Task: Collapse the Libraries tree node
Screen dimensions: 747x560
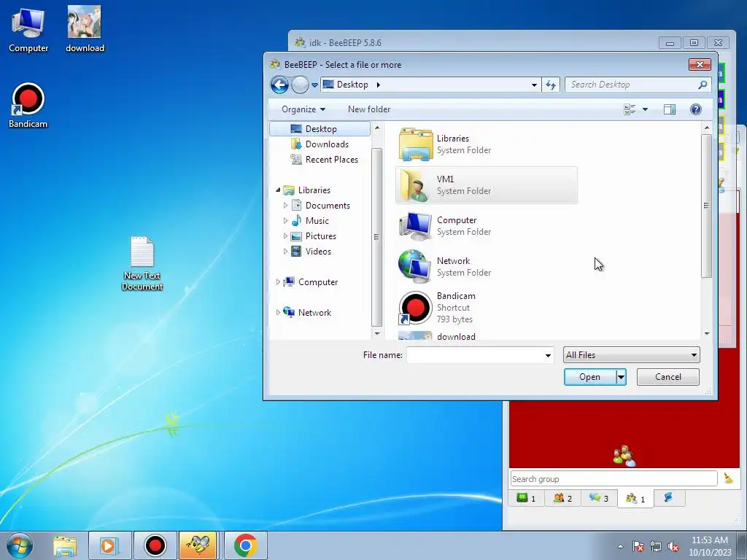Action: [278, 190]
